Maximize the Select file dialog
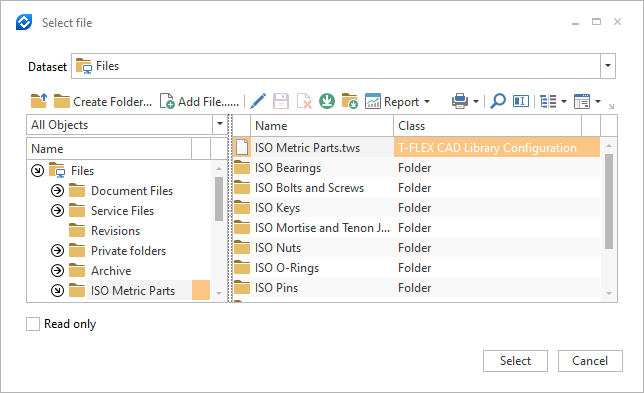This screenshot has width=644, height=393. click(596, 22)
